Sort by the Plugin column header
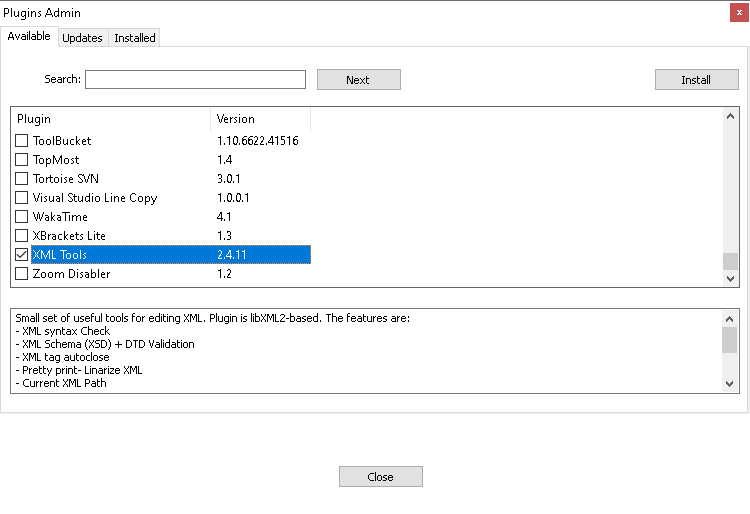Viewport: 750px width, 514px height. (x=110, y=119)
